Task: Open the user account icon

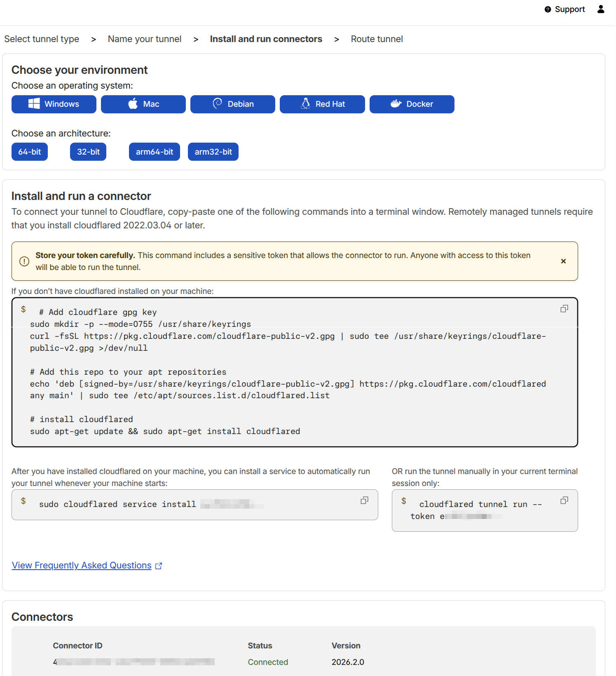Action: (601, 9)
